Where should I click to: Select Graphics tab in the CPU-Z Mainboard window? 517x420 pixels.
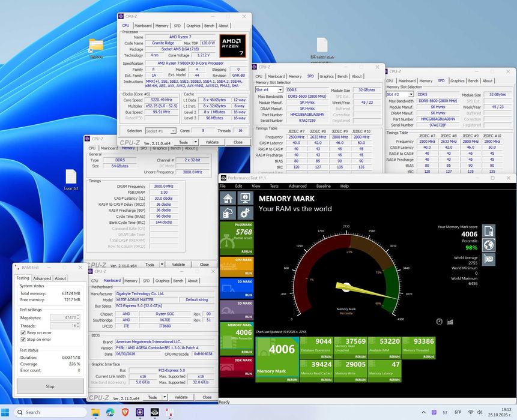(x=162, y=281)
